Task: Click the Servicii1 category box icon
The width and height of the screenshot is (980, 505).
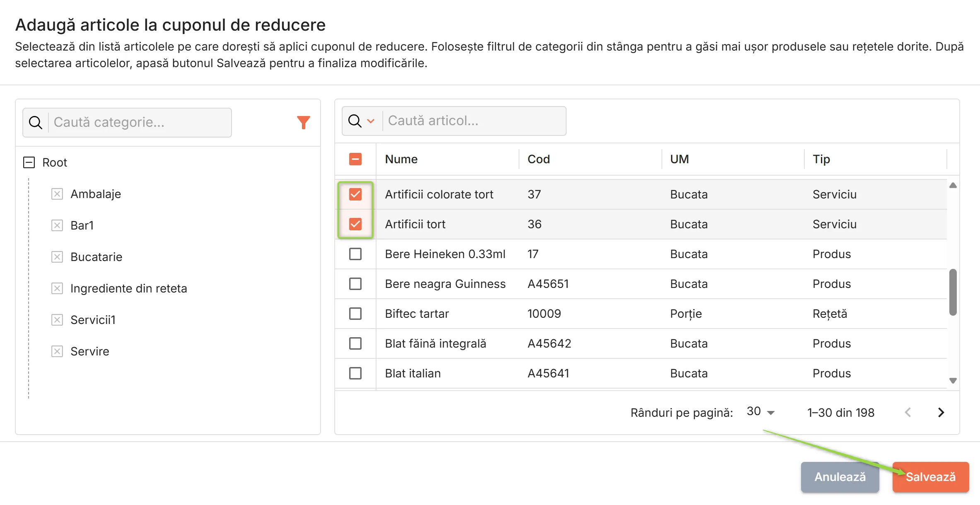Action: [57, 320]
